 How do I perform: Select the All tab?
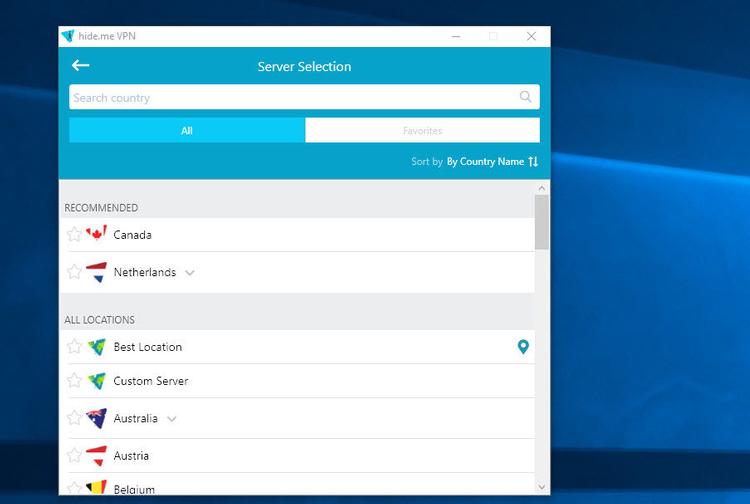187,130
